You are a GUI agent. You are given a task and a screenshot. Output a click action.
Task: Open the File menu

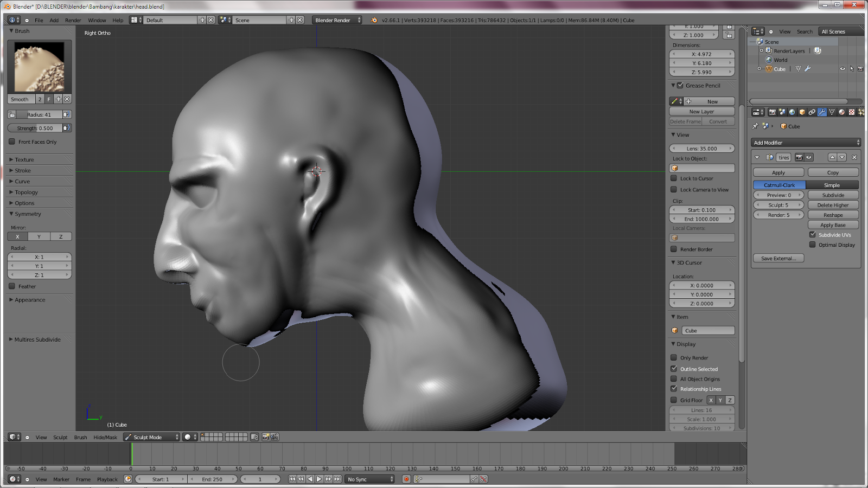[39, 20]
